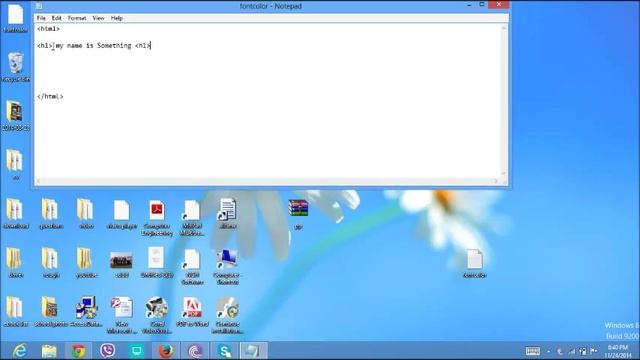This screenshot has height=360, width=640.
Task: Select the PDF to Word shortcut icon
Action: coord(192,312)
